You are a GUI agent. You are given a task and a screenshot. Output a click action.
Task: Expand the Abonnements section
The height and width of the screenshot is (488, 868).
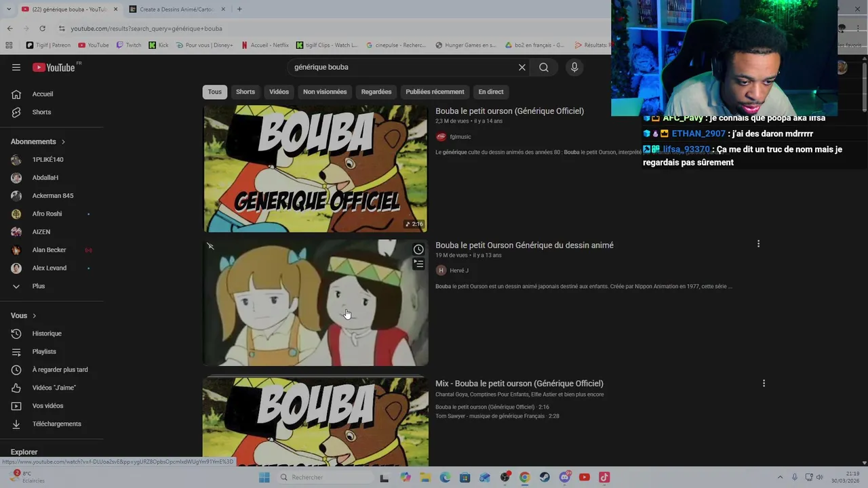pyautogui.click(x=38, y=142)
